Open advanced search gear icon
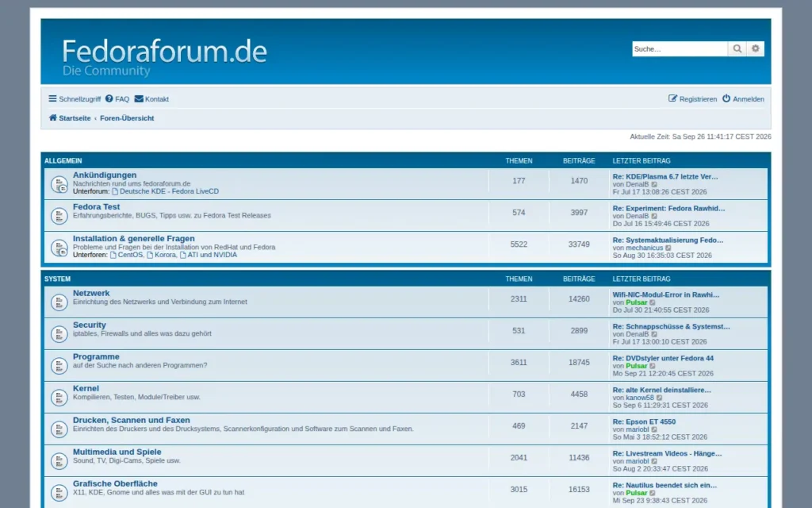The height and width of the screenshot is (508, 812). point(756,48)
